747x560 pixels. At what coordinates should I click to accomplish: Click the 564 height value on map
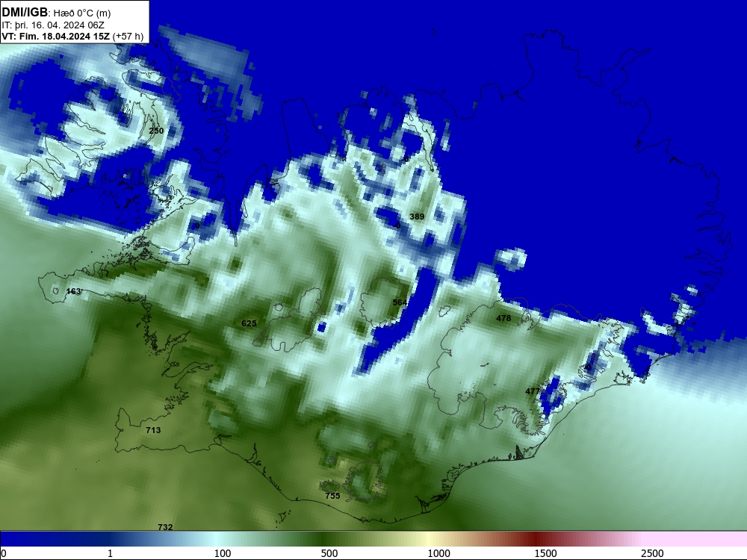[400, 302]
